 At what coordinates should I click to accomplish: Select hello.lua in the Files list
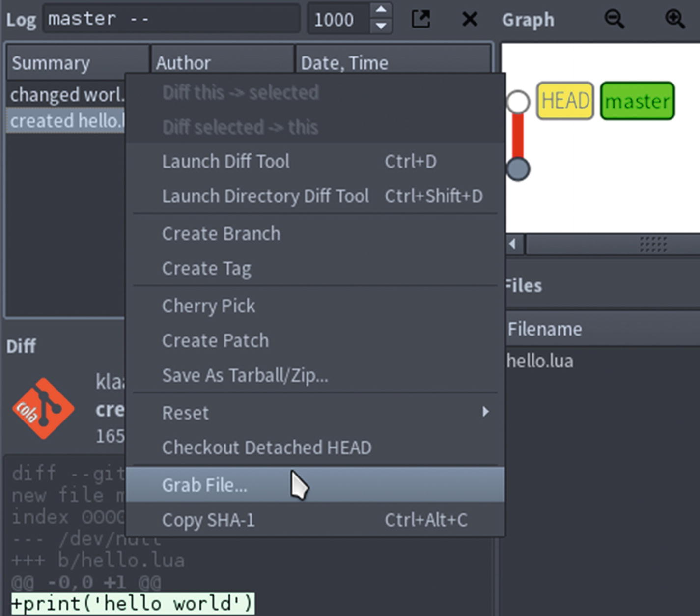(540, 361)
